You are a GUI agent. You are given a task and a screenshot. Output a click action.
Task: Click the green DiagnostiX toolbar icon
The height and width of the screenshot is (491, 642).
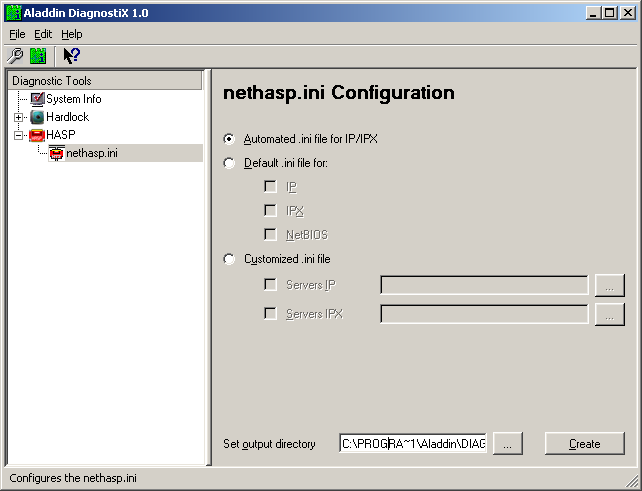coord(38,56)
